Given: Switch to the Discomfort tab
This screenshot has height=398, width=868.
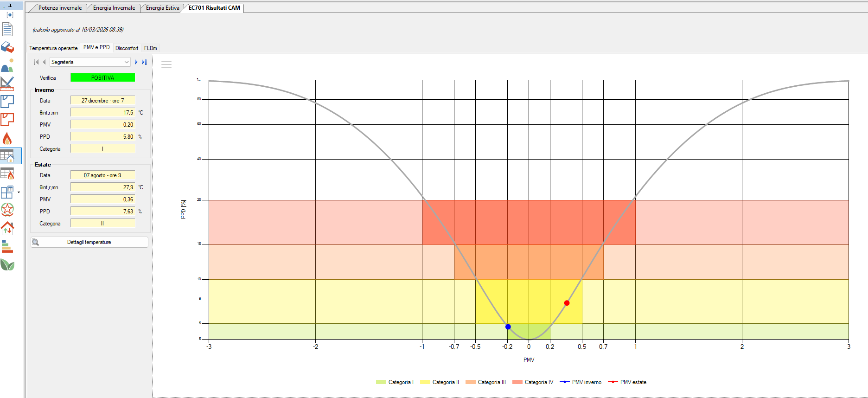Looking at the screenshot, I should [127, 48].
